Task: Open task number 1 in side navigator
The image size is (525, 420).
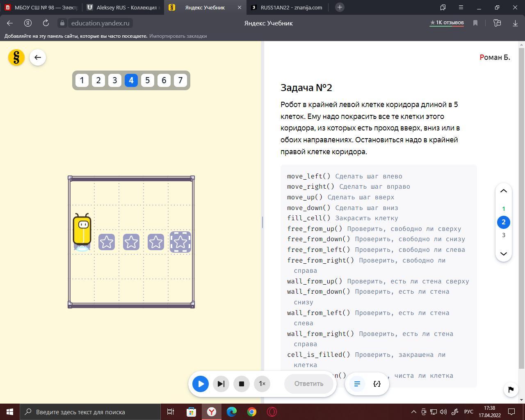Action: [x=504, y=209]
